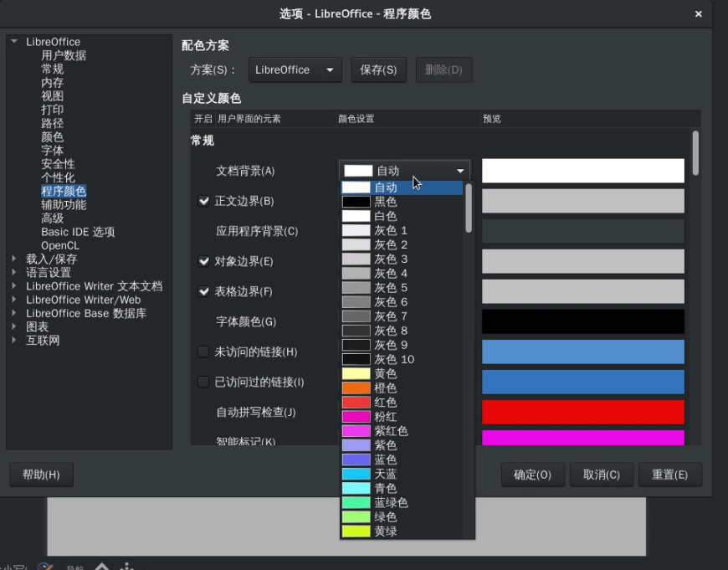This screenshot has height=570, width=728.
Task: Expand the 互联网 tree node
Action: 14,340
